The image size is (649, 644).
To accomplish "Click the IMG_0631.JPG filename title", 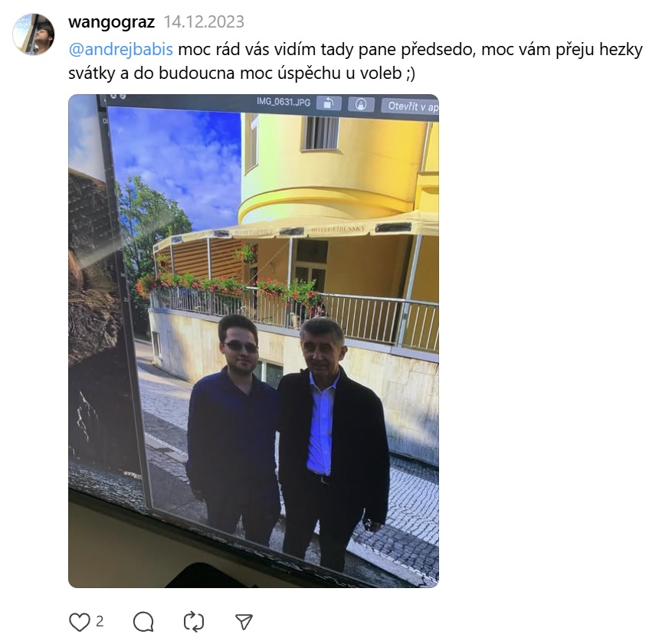I will coord(284,101).
